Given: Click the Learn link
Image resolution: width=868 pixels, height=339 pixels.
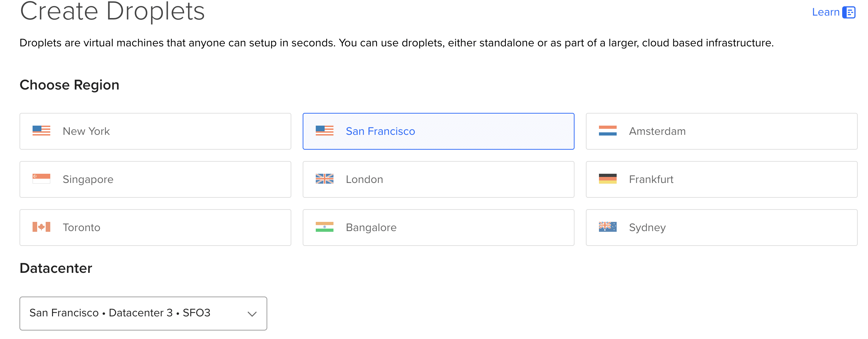Looking at the screenshot, I should pos(826,12).
